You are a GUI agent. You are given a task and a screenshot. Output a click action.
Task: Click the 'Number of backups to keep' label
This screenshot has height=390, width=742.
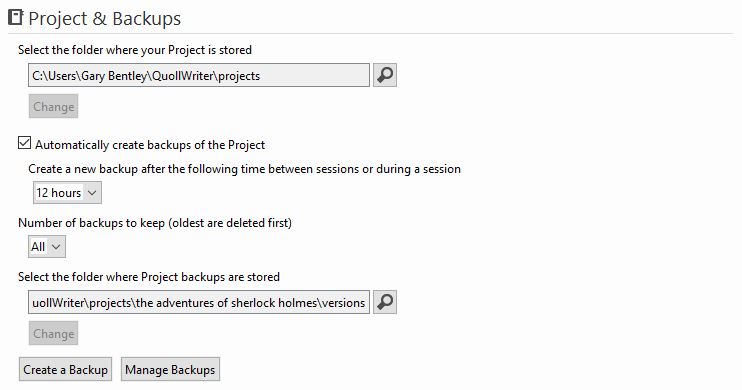tap(155, 222)
